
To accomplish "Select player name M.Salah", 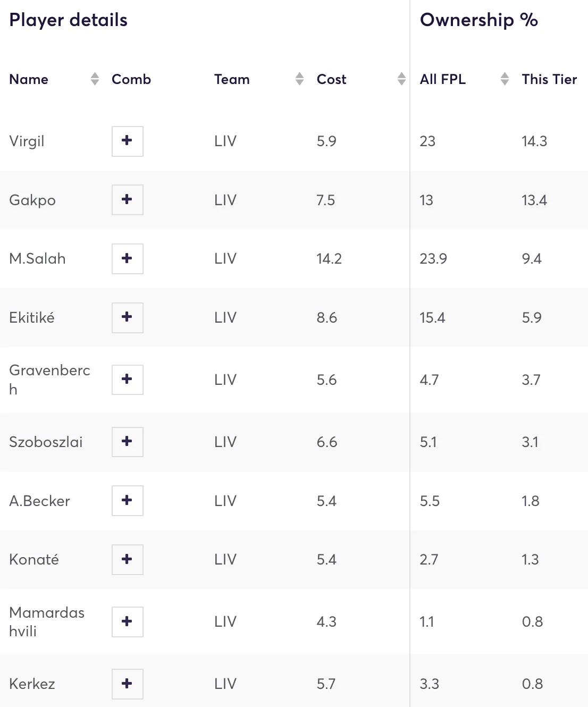I will click(x=37, y=259).
